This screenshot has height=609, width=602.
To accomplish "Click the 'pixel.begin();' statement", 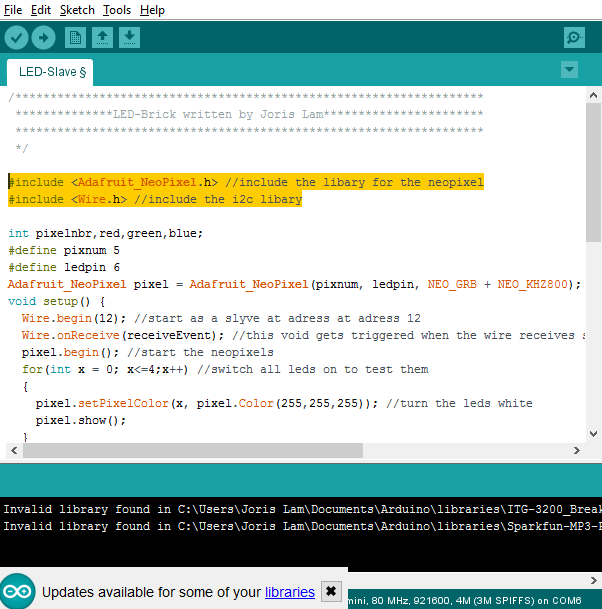I will [x=70, y=353].
